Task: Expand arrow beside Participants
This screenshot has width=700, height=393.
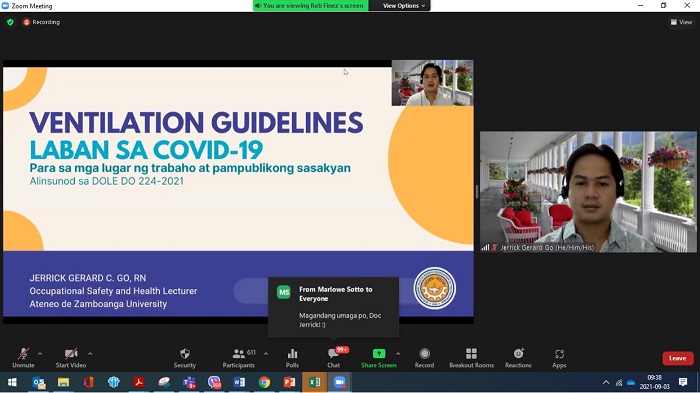Action: 266,354
